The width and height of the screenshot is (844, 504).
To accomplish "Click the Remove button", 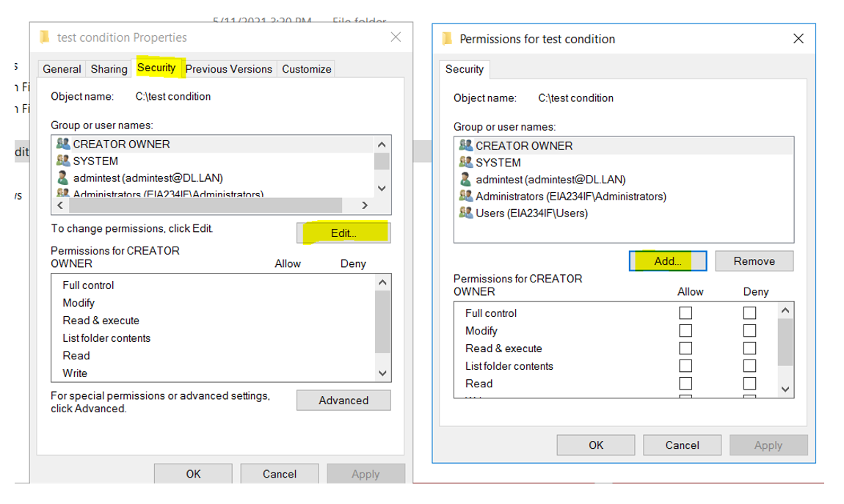I will click(754, 260).
